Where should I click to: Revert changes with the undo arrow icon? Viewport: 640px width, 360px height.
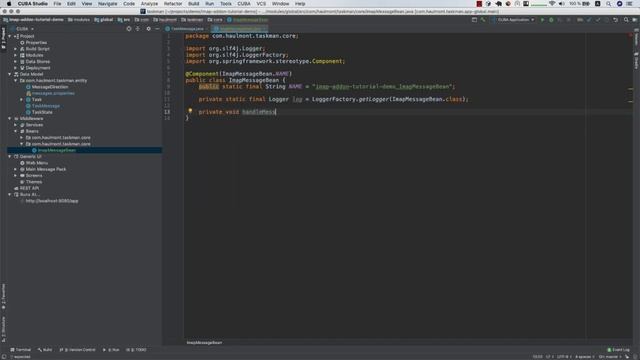point(616,20)
